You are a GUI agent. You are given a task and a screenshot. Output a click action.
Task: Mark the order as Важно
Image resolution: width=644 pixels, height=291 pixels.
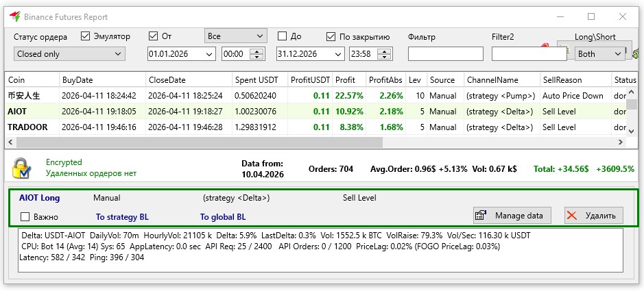25,217
